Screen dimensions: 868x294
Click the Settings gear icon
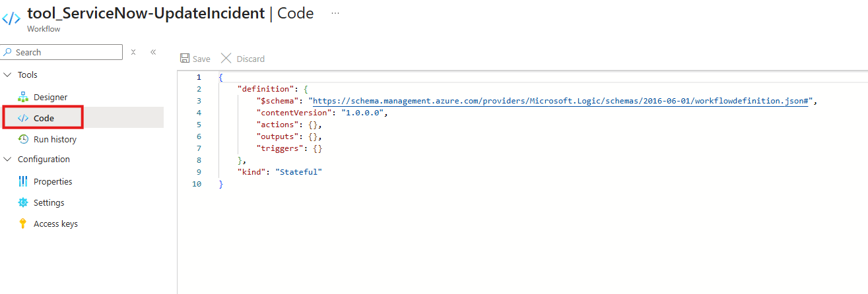click(x=23, y=202)
